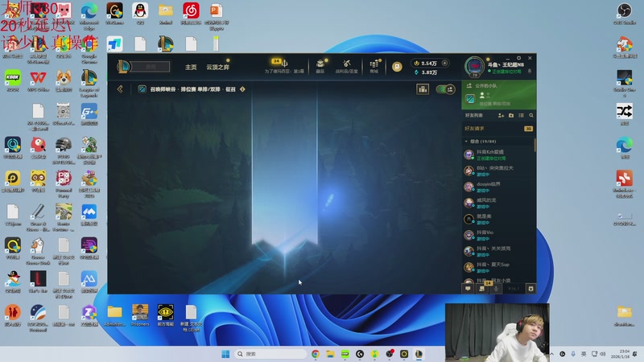Toggle the open party switch
Screen dimensions: 644x362
tap(445, 89)
